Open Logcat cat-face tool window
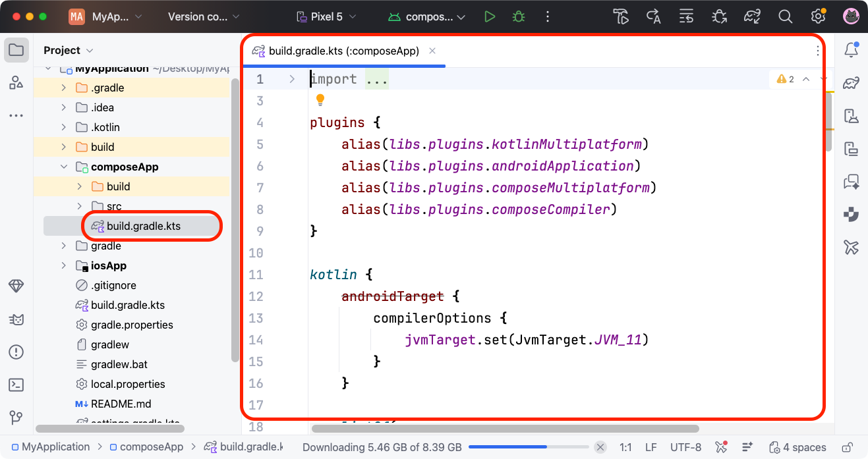The height and width of the screenshot is (459, 868). point(16,319)
